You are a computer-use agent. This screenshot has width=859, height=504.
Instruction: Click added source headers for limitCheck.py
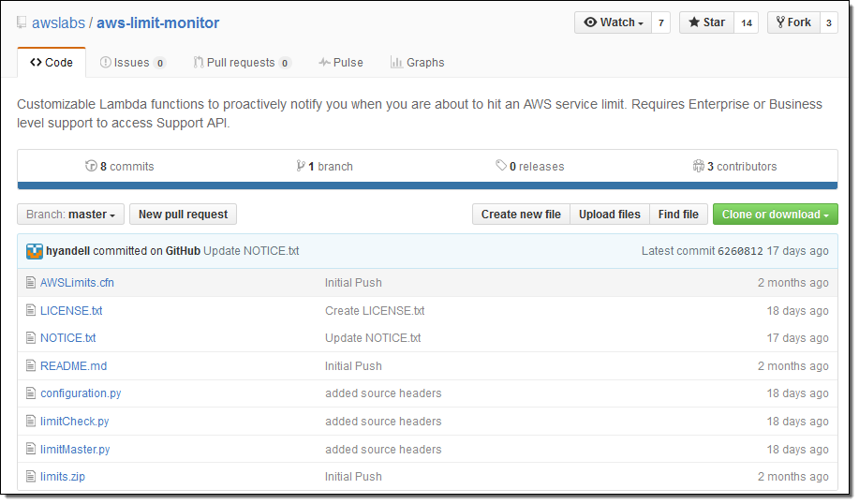click(x=383, y=422)
